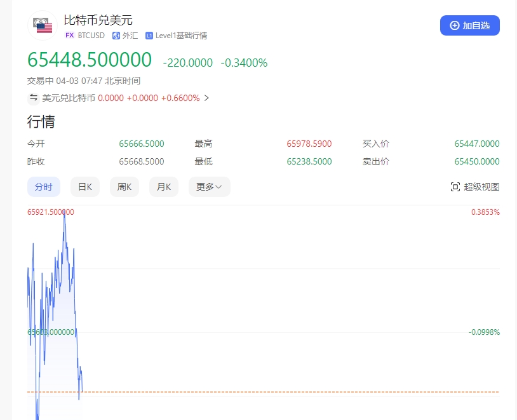Switch chart to 周K weekly candles
Image resolution: width=517 pixels, height=420 pixels.
[124, 186]
